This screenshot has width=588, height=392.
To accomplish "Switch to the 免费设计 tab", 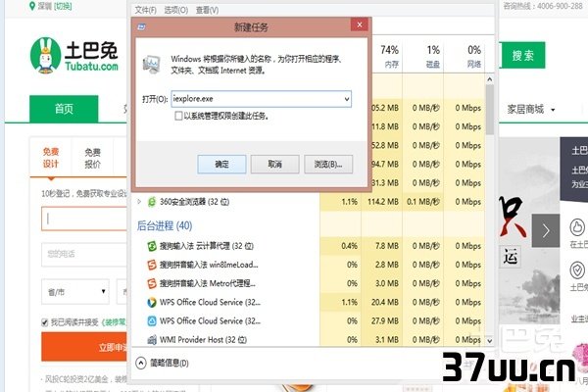I will pos(51,158).
